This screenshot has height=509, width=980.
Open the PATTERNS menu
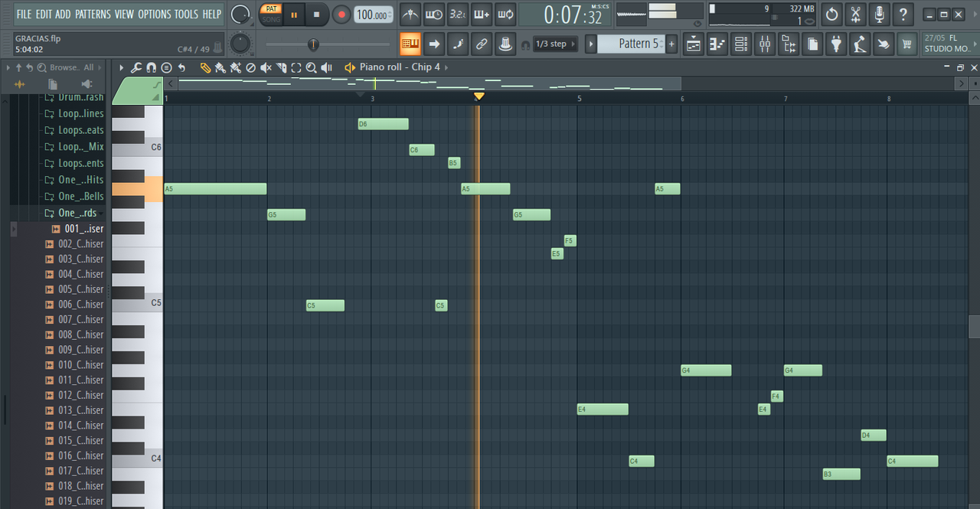(x=93, y=14)
